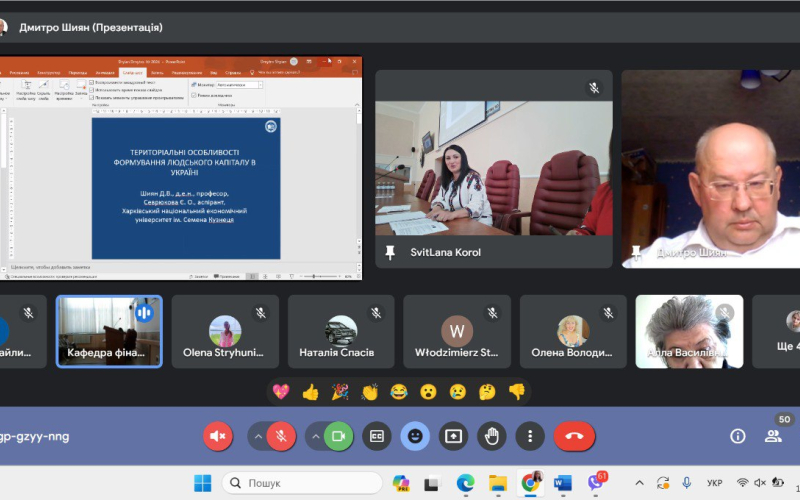The width and height of the screenshot is (800, 500).
Task: Present your screen now button
Action: pos(453,436)
